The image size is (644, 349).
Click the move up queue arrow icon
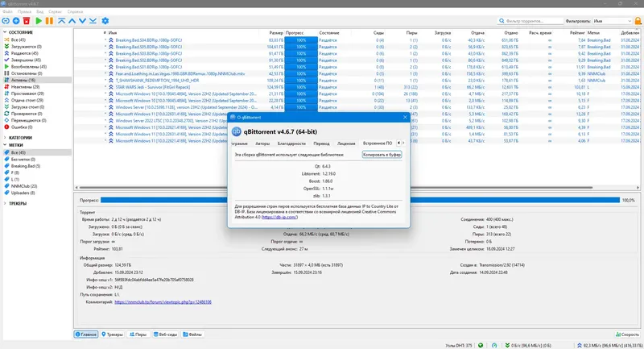tap(72, 21)
